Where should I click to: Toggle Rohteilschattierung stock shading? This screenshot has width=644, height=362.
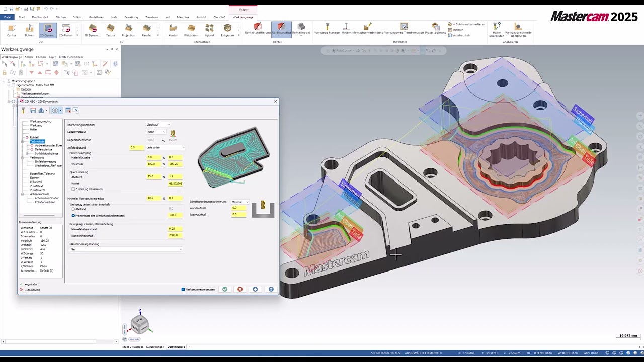pos(258,29)
